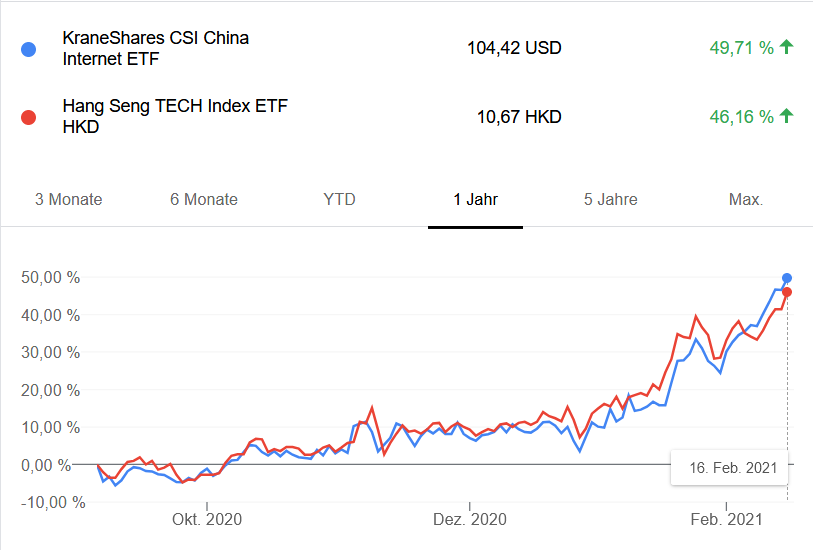
Task: Select the 1 Jahr tab
Action: pyautogui.click(x=475, y=199)
